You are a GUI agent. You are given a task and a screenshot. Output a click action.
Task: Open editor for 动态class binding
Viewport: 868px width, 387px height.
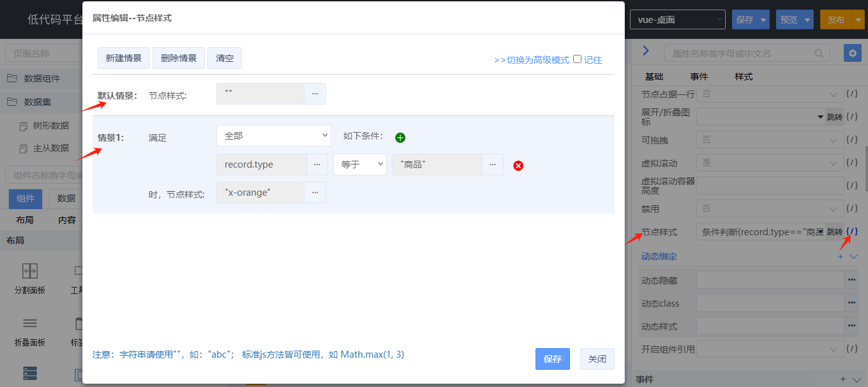pyautogui.click(x=851, y=303)
